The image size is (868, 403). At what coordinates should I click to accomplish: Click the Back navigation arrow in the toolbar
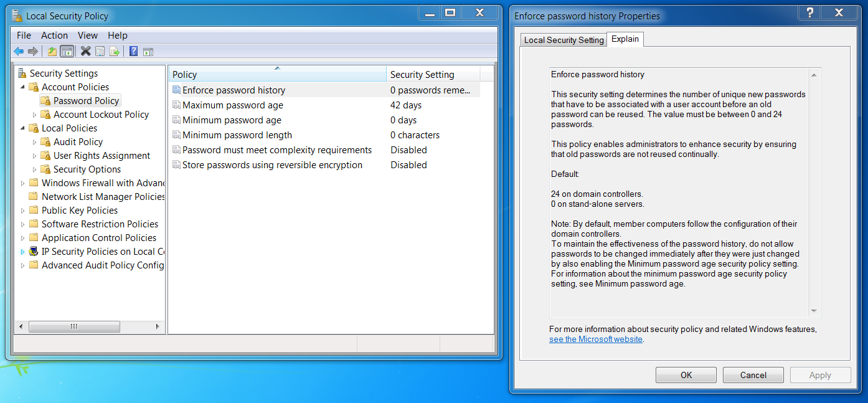pyautogui.click(x=19, y=51)
